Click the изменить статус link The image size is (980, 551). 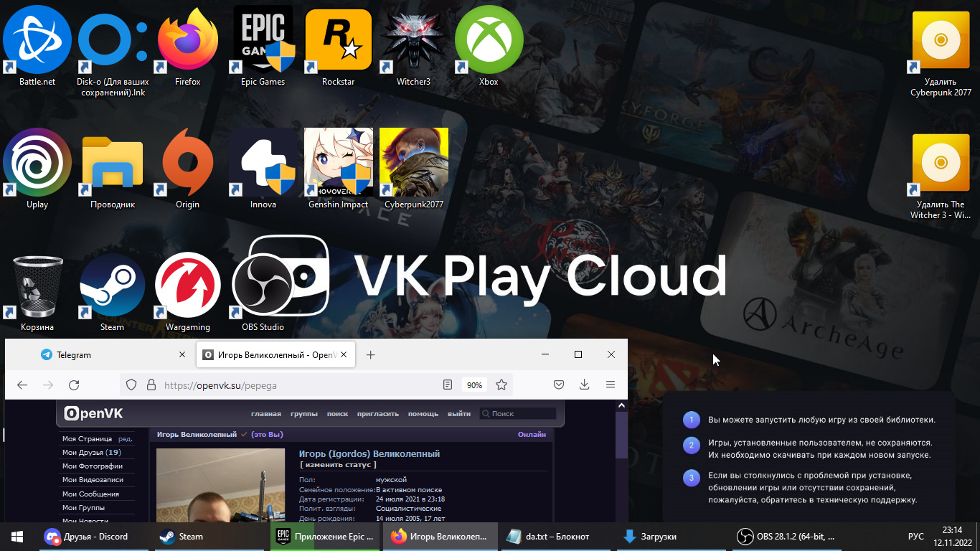point(338,465)
